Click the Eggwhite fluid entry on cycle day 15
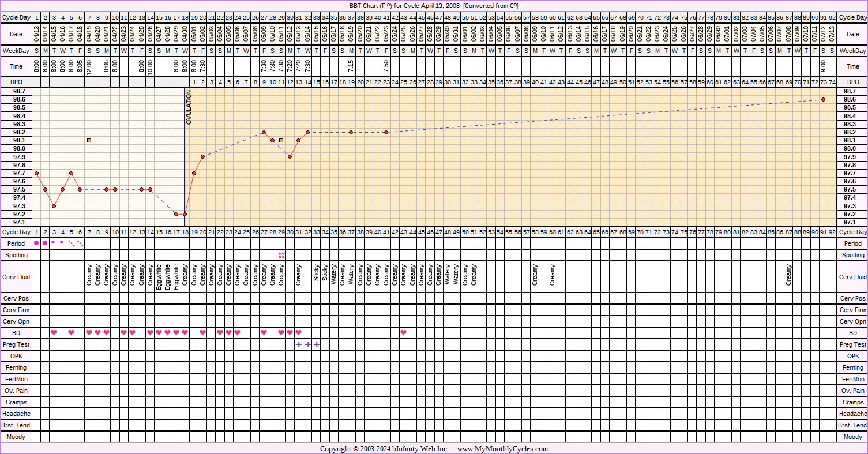This screenshot has height=454, width=868. 159,276
